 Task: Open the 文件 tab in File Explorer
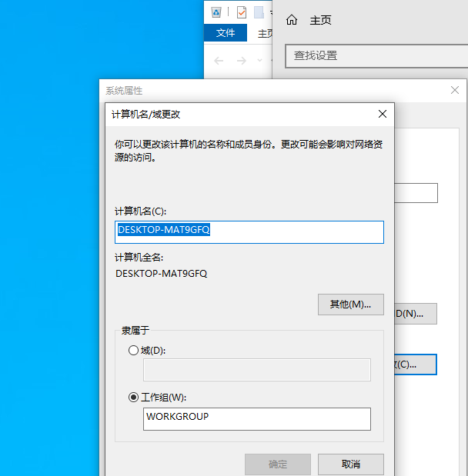[226, 33]
